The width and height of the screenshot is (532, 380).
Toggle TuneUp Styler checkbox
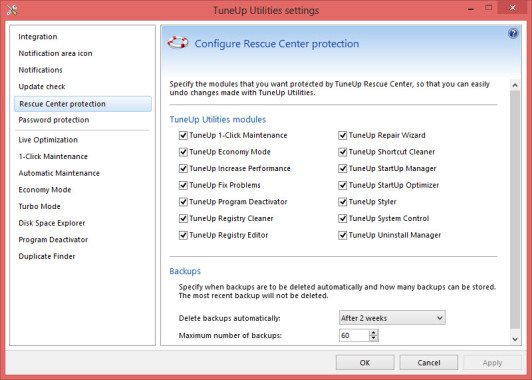coord(343,202)
